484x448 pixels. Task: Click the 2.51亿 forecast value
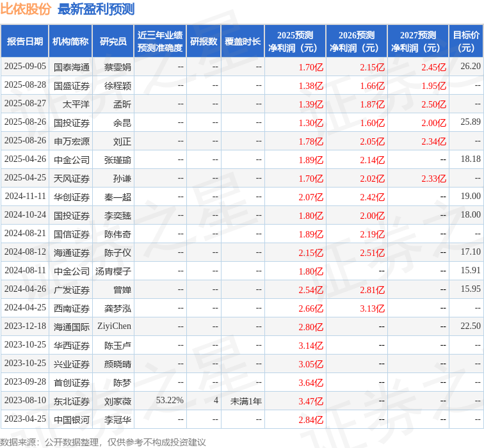pos(372,252)
